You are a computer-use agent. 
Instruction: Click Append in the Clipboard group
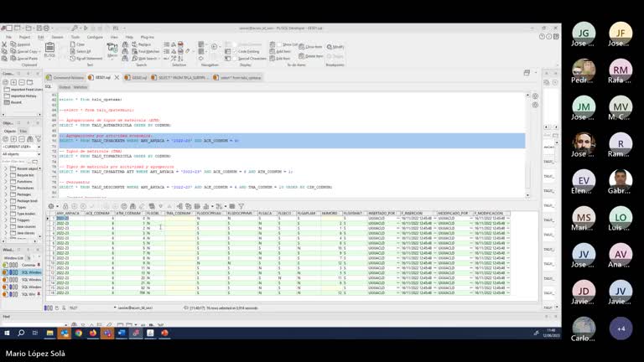[20, 44]
